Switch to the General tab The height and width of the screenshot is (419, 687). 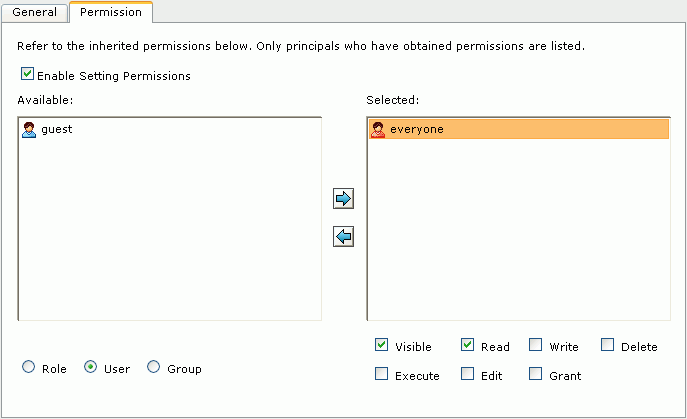tap(35, 12)
